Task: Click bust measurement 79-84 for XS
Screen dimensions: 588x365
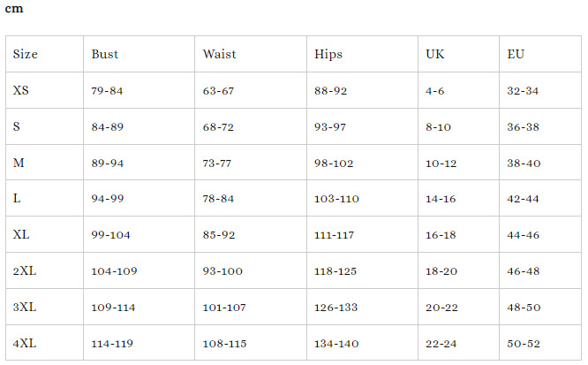Action: tap(107, 90)
